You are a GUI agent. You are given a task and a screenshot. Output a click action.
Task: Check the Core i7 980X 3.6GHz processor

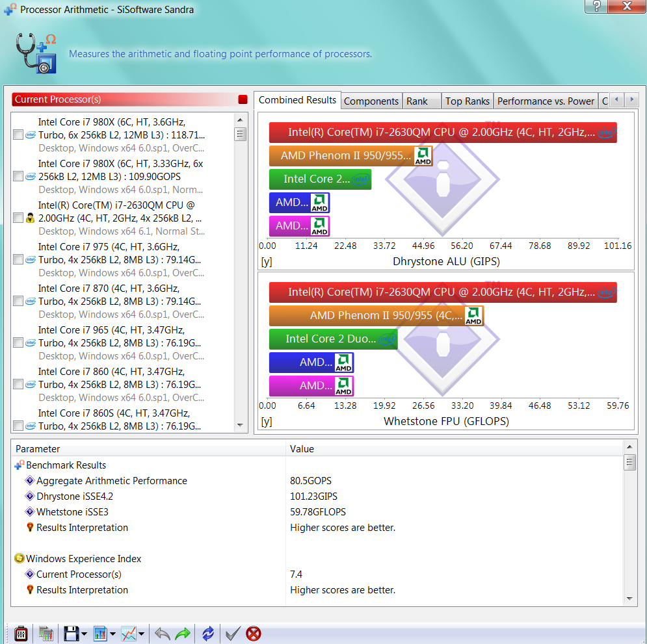click(18, 135)
